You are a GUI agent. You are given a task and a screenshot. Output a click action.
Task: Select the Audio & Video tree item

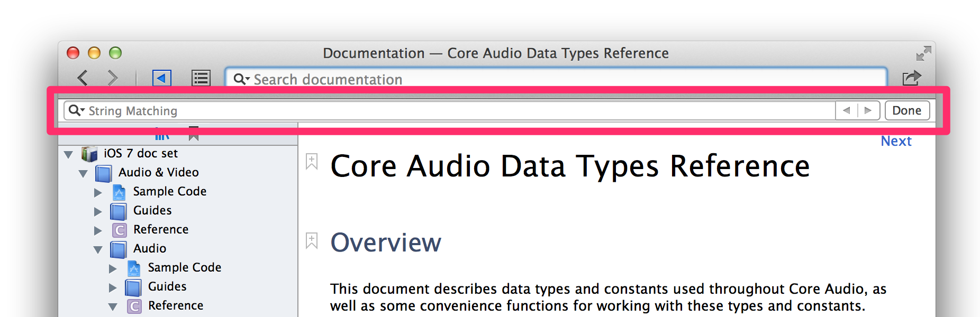click(158, 172)
